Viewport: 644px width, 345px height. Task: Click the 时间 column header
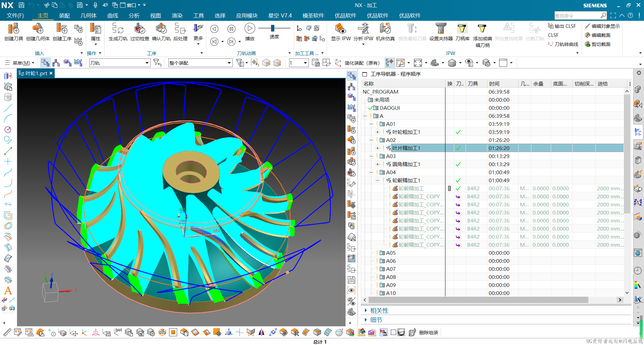502,84
